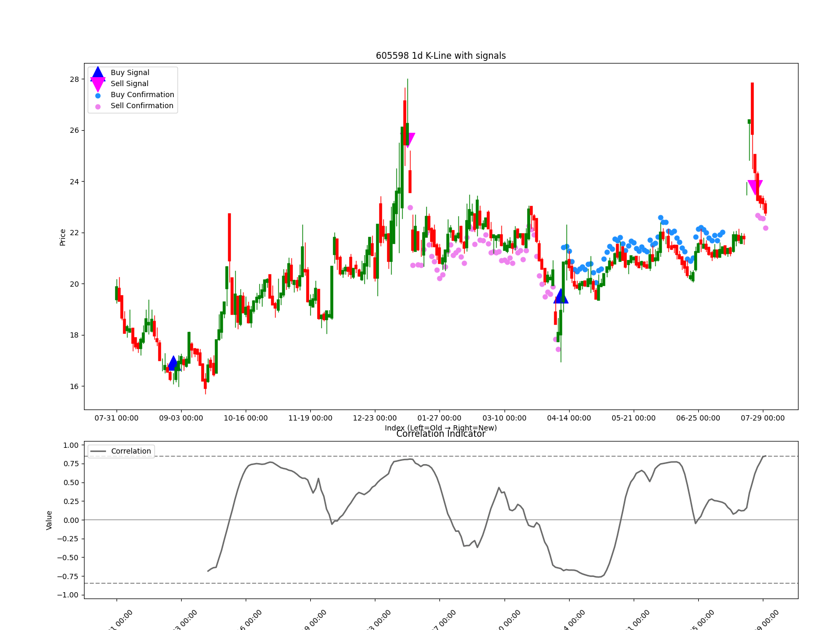Click the 'Sell Signal' legend label
Viewport: 840px width, 630px height.
pyautogui.click(x=130, y=84)
